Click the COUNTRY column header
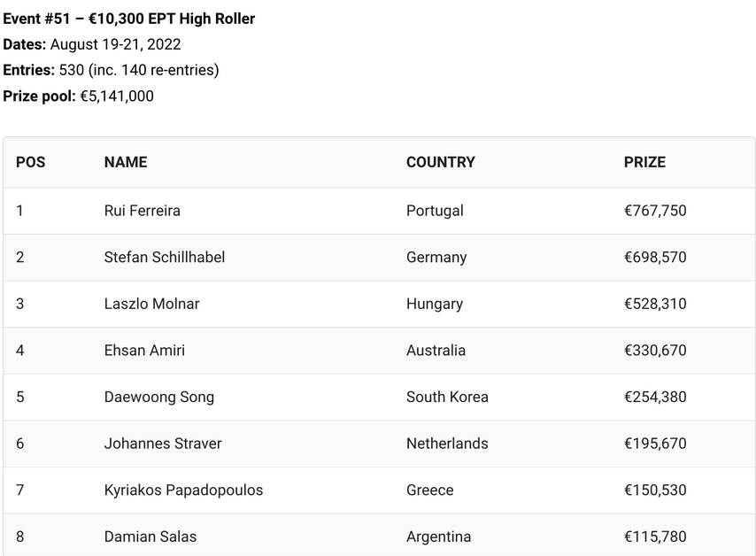 click(440, 162)
